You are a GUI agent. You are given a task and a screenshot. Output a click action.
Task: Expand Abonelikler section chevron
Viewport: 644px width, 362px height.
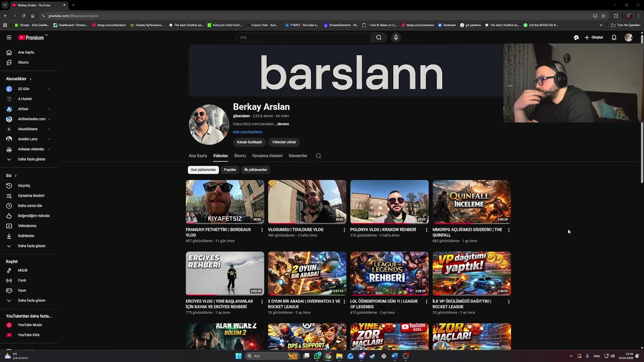pos(30,79)
